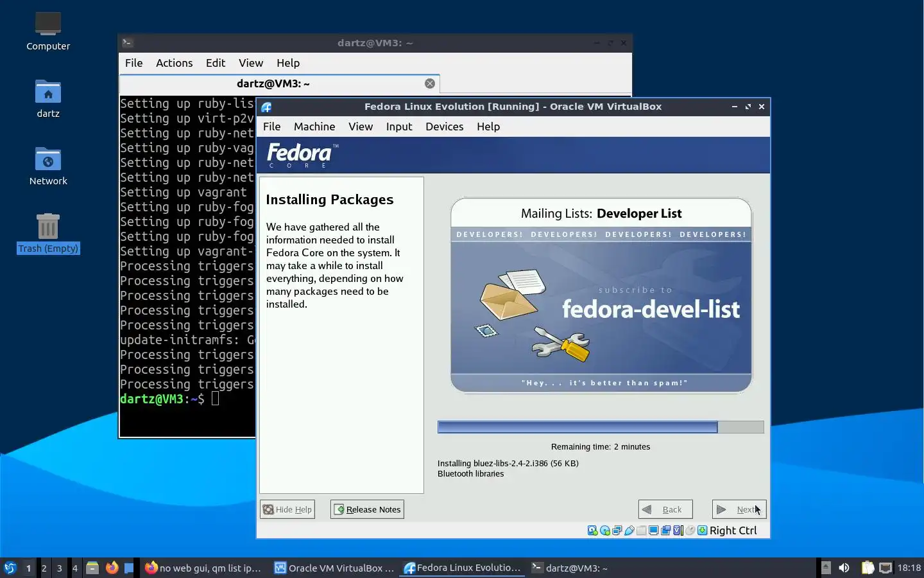Click the Back button in installer
924x578 pixels.
point(665,509)
